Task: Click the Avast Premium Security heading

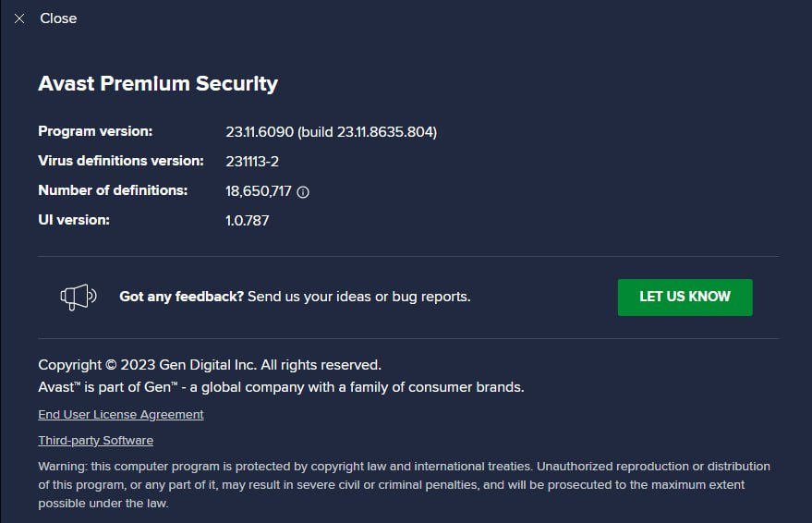Action: [158, 84]
